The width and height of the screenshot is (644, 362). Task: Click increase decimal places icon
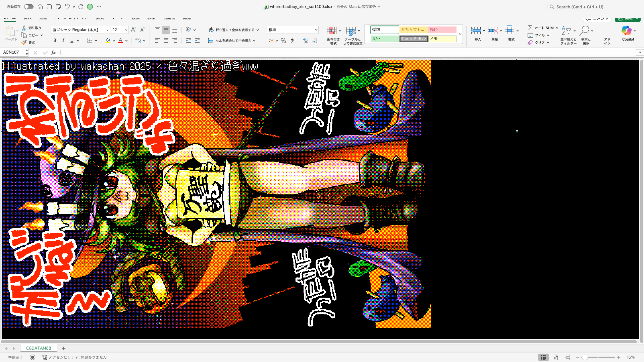pos(305,40)
